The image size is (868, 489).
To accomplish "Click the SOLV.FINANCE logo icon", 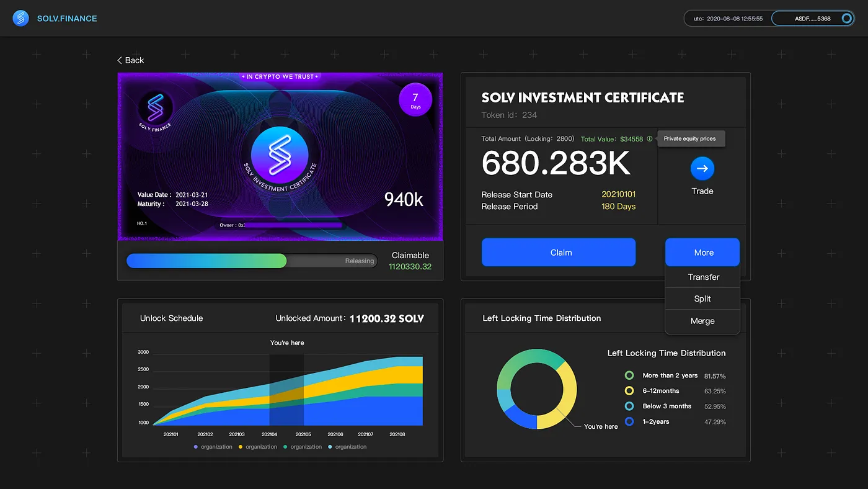I will click(21, 19).
